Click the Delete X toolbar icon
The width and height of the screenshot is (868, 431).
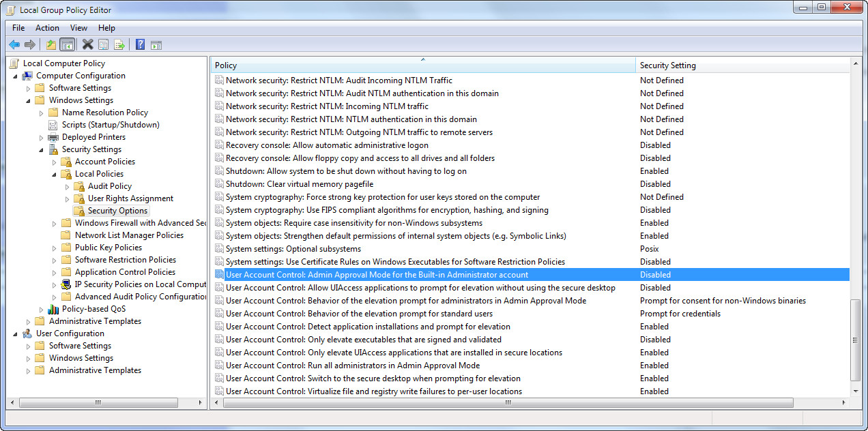[87, 45]
